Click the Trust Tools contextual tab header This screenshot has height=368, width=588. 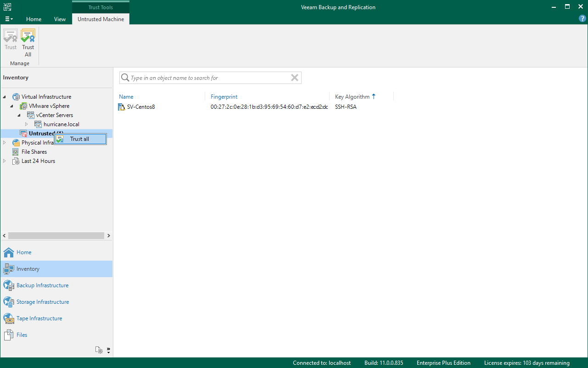pos(101,7)
